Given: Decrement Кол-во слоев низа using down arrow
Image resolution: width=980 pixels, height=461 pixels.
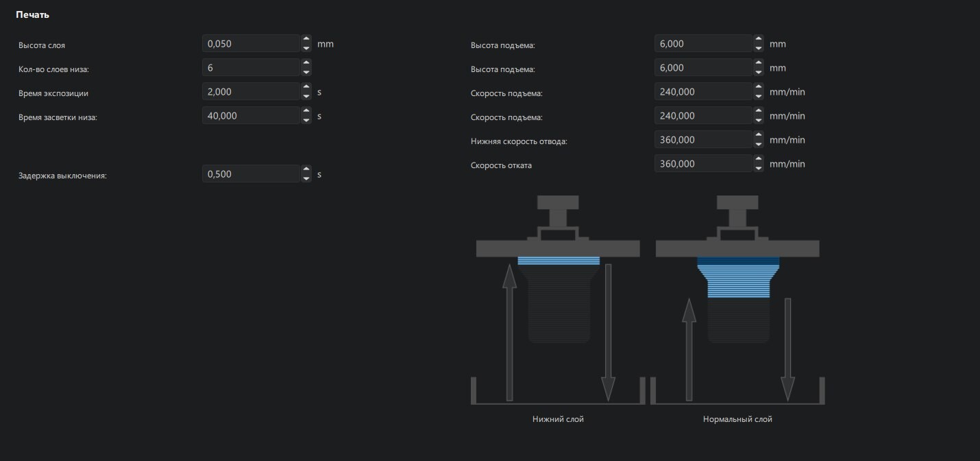Looking at the screenshot, I should tap(306, 72).
